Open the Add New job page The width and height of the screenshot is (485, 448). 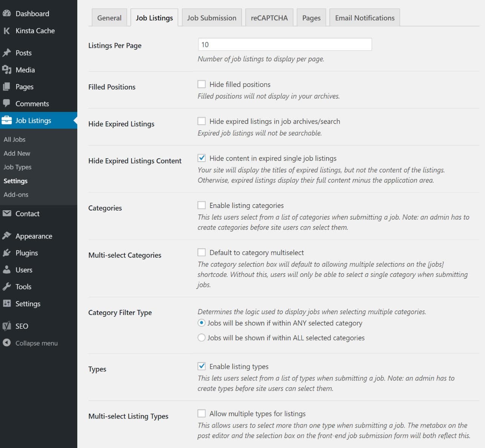[17, 153]
